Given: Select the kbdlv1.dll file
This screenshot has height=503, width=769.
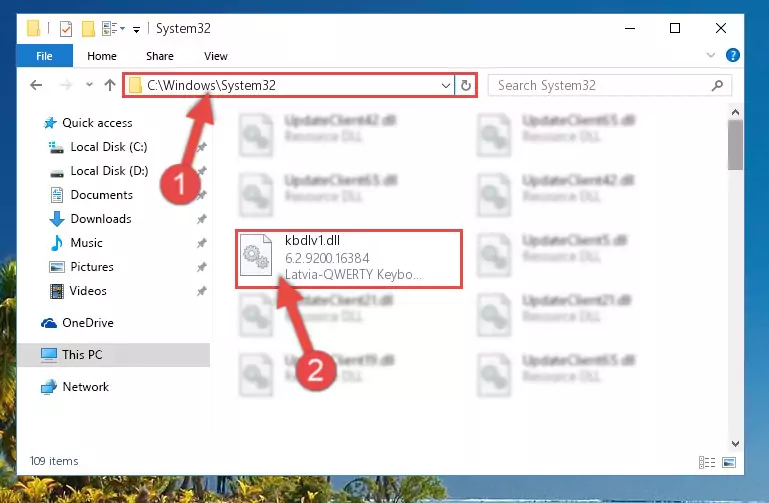Looking at the screenshot, I should pos(349,258).
